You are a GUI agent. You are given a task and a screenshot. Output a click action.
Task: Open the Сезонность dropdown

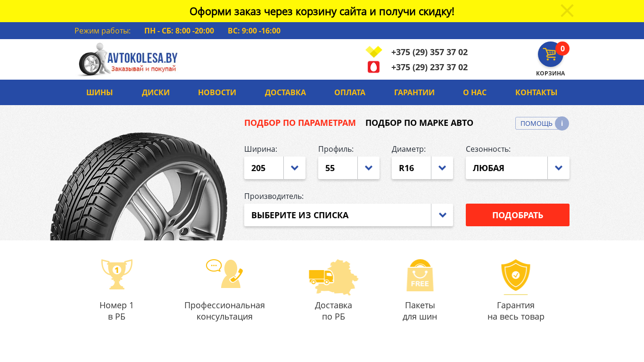click(x=518, y=168)
